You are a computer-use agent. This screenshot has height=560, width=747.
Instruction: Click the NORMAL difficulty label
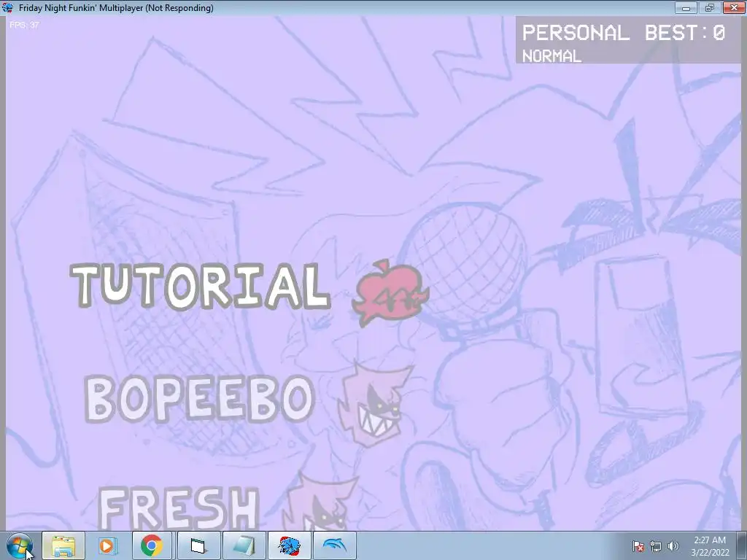click(551, 56)
